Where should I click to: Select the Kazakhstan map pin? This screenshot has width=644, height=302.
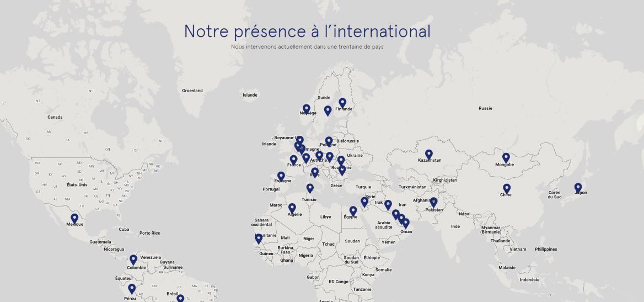[x=429, y=154]
